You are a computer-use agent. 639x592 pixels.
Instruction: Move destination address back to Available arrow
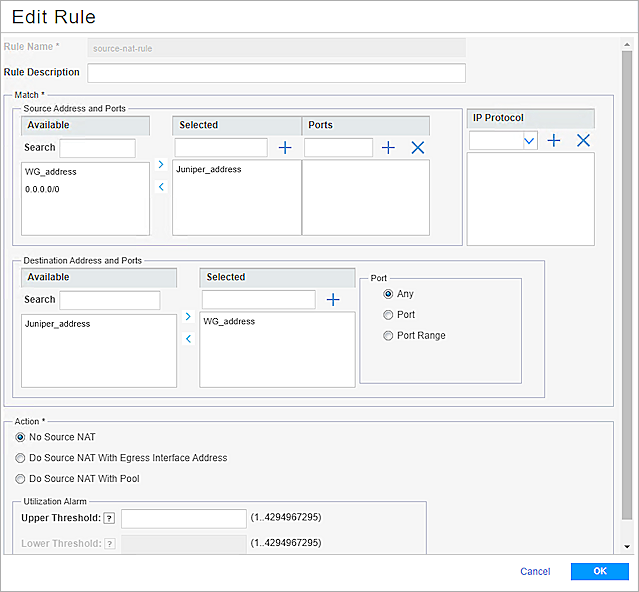(188, 338)
